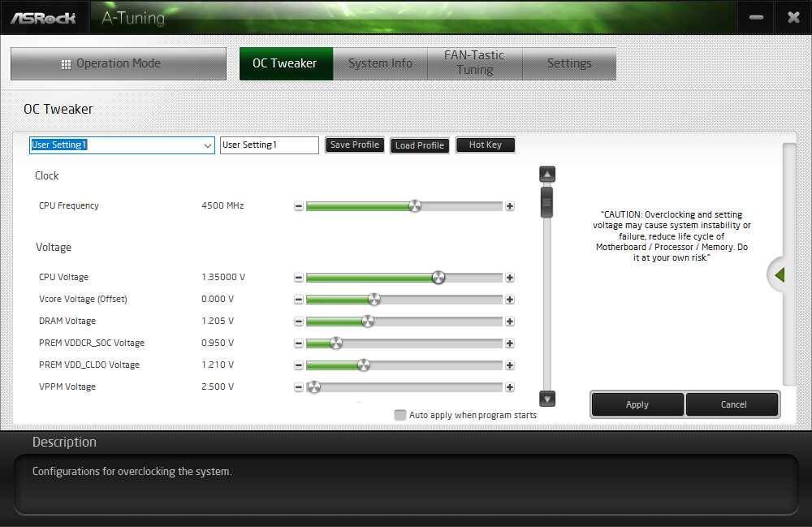
Task: Increase VPPM Voltage with plus icon
Action: 510,387
